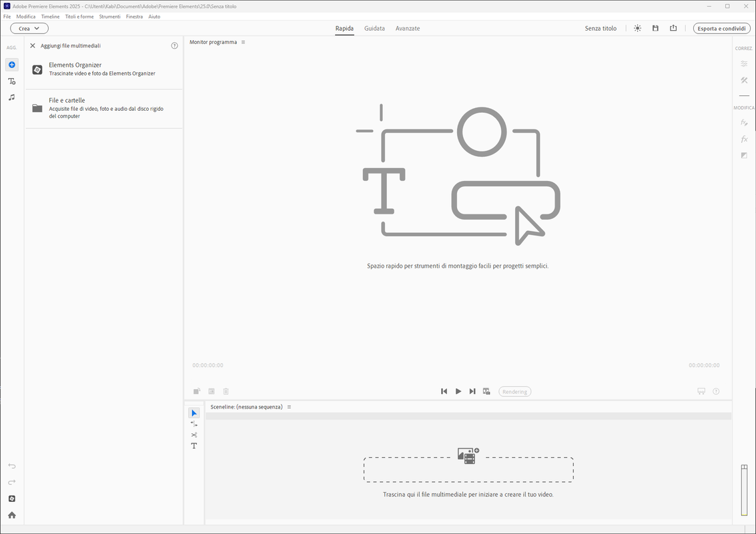
Task: Choose File e cartelle import option
Action: click(104, 108)
